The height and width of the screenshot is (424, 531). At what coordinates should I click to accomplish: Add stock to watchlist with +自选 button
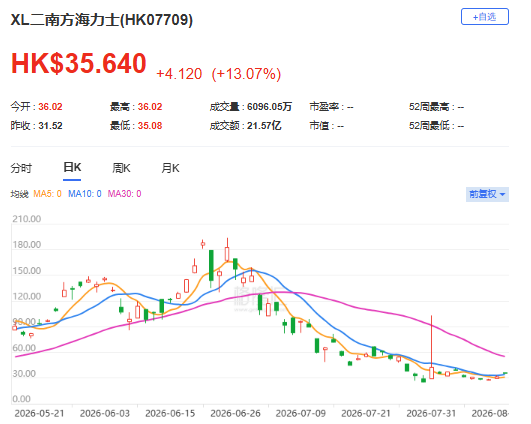pyautogui.click(x=485, y=17)
